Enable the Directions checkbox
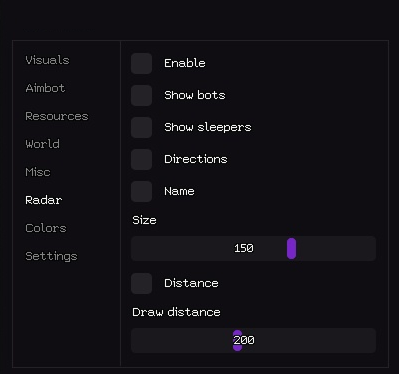The height and width of the screenshot is (374, 399). coord(142,159)
